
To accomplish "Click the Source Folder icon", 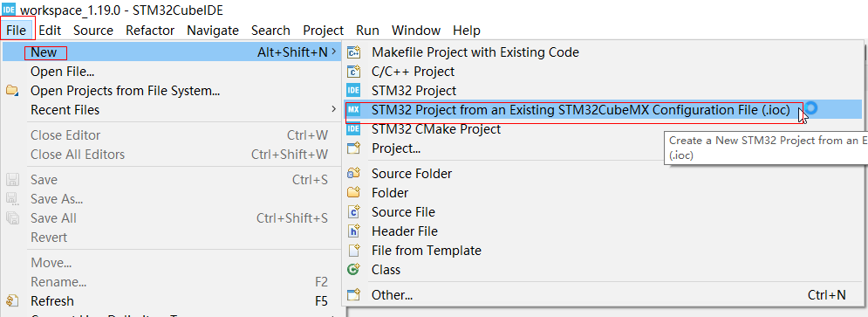I will pyautogui.click(x=353, y=174).
